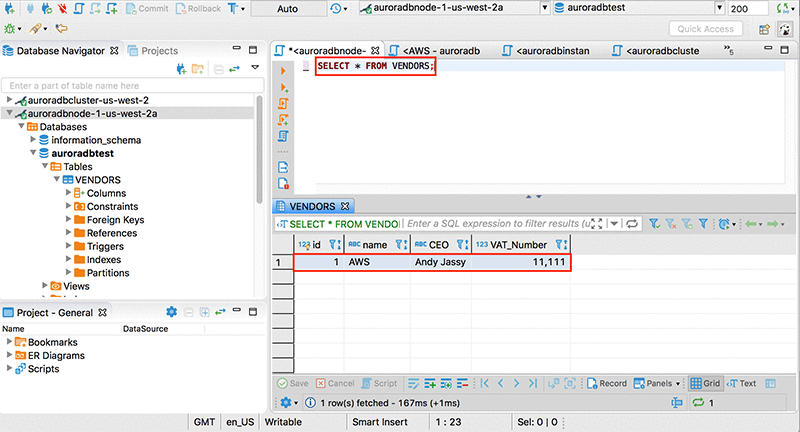This screenshot has height=432, width=800.
Task: Click the Duplicate current row icon
Action: (x=446, y=383)
